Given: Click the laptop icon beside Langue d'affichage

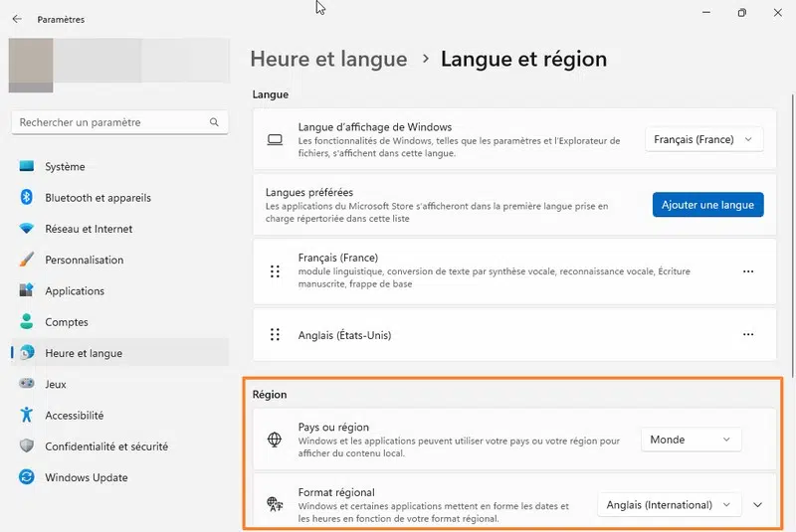Looking at the screenshot, I should coord(275,139).
